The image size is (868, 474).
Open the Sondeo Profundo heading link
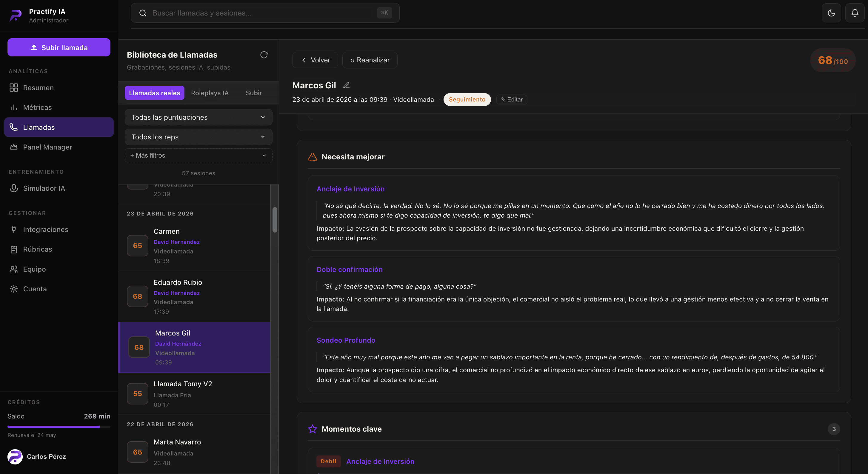coord(346,340)
